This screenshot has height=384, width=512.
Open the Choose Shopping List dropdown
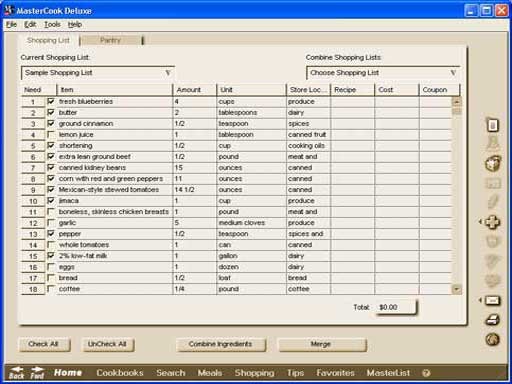click(383, 73)
